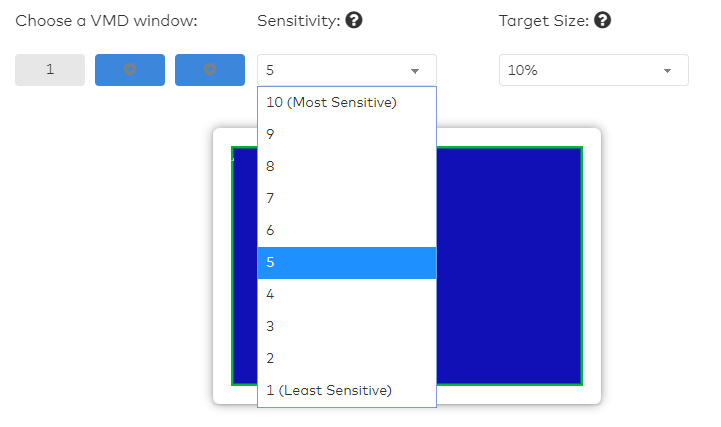Select VMD window 1 button
The width and height of the screenshot is (721, 427).
(50, 70)
